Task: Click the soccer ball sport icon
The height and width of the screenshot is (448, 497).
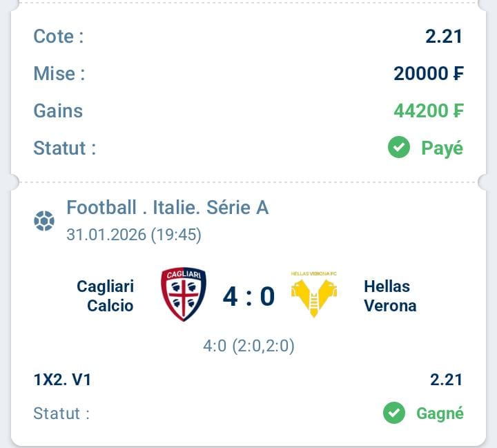Action: (x=43, y=222)
